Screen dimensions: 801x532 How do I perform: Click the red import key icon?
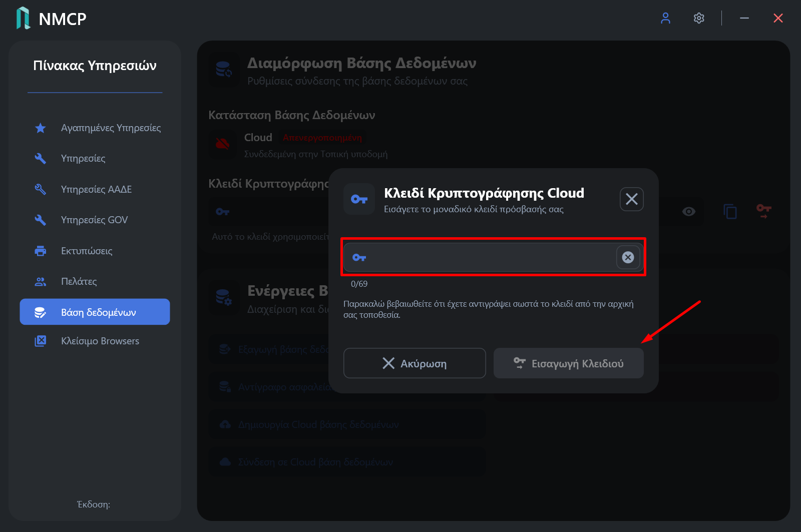[x=764, y=211]
